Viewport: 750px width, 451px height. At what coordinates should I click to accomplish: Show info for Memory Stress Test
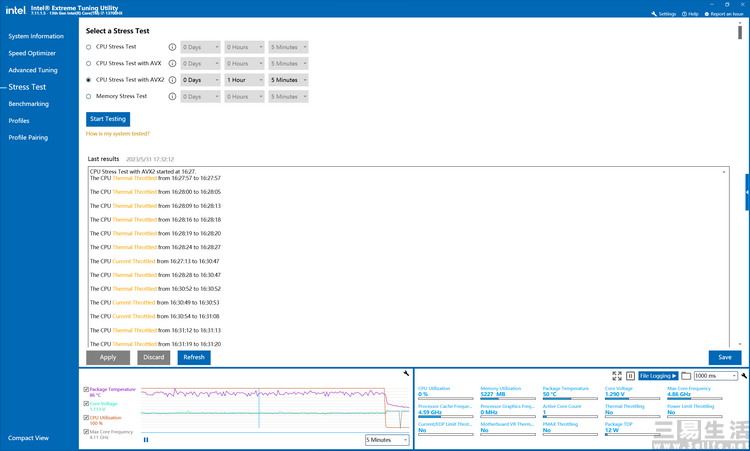pyautogui.click(x=172, y=97)
